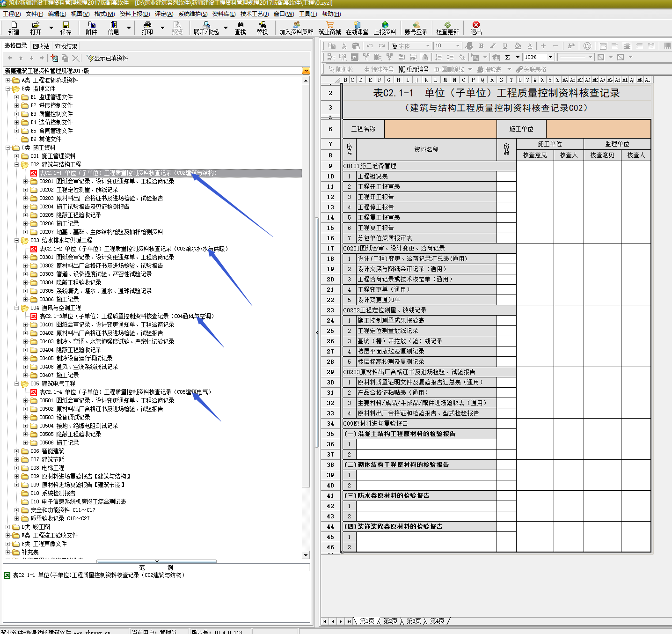This screenshot has height=634, width=672.
Task: Click the delete X icon in directory toolbar
Action: 75,58
